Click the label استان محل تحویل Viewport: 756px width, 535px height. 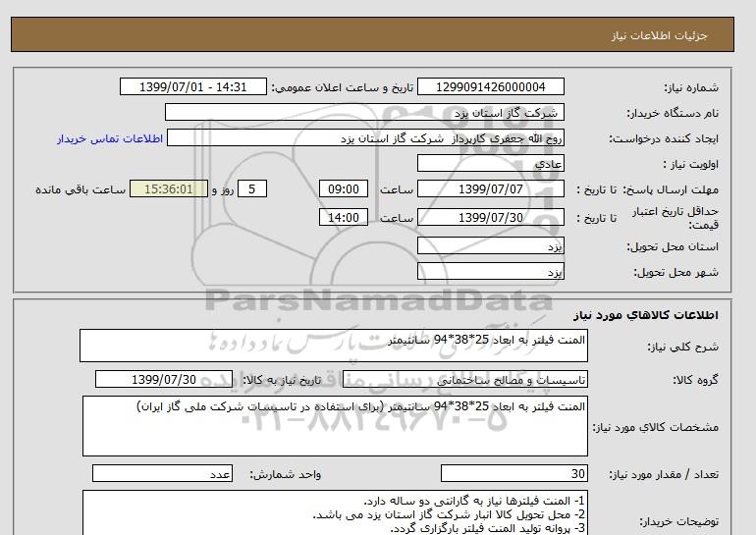673,246
